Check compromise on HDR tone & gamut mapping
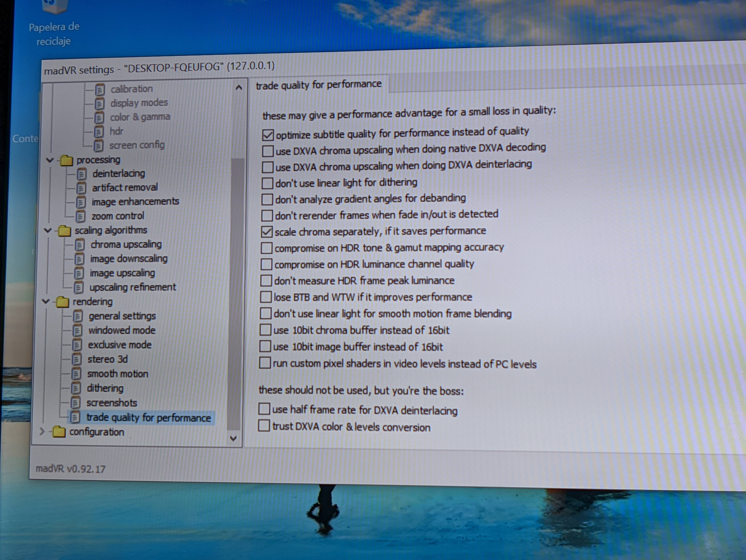Screen dimensions: 746x560 (266, 248)
